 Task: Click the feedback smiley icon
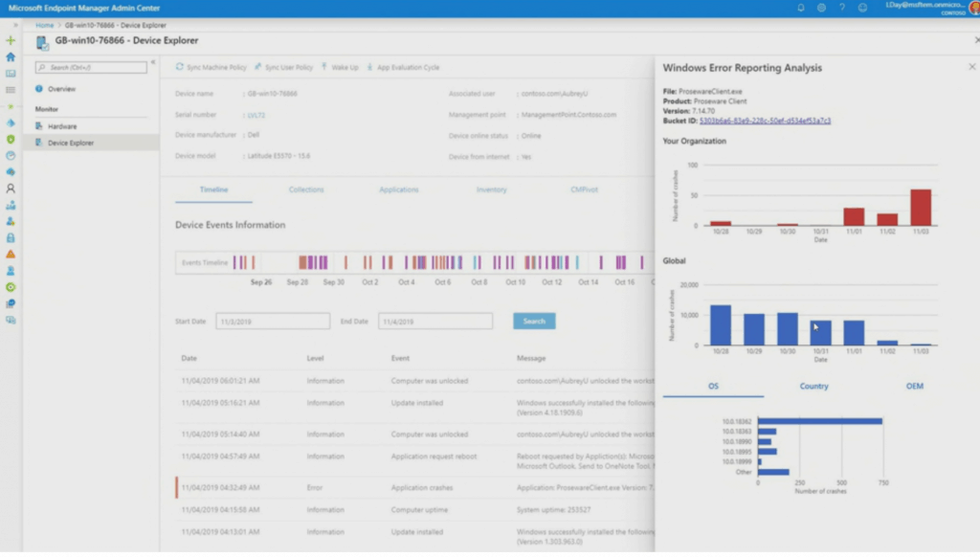[862, 8]
